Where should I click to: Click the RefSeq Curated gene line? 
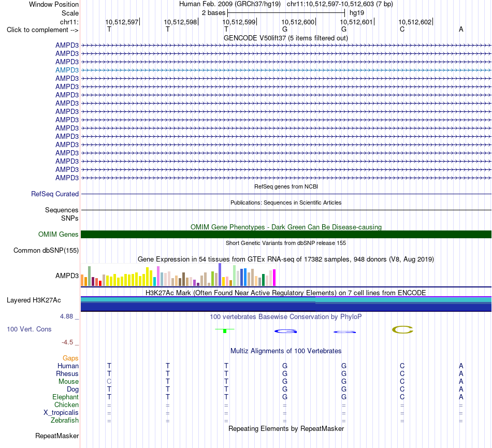(x=286, y=194)
